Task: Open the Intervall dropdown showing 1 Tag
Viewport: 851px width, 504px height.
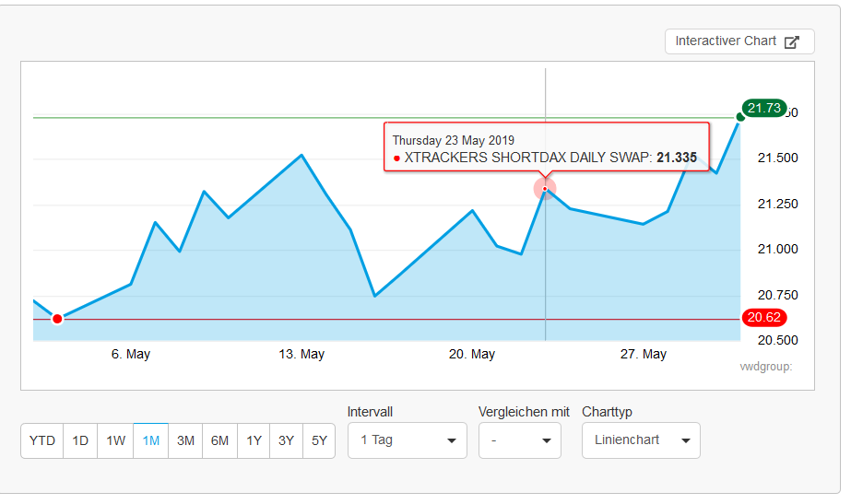Action: tap(407, 440)
